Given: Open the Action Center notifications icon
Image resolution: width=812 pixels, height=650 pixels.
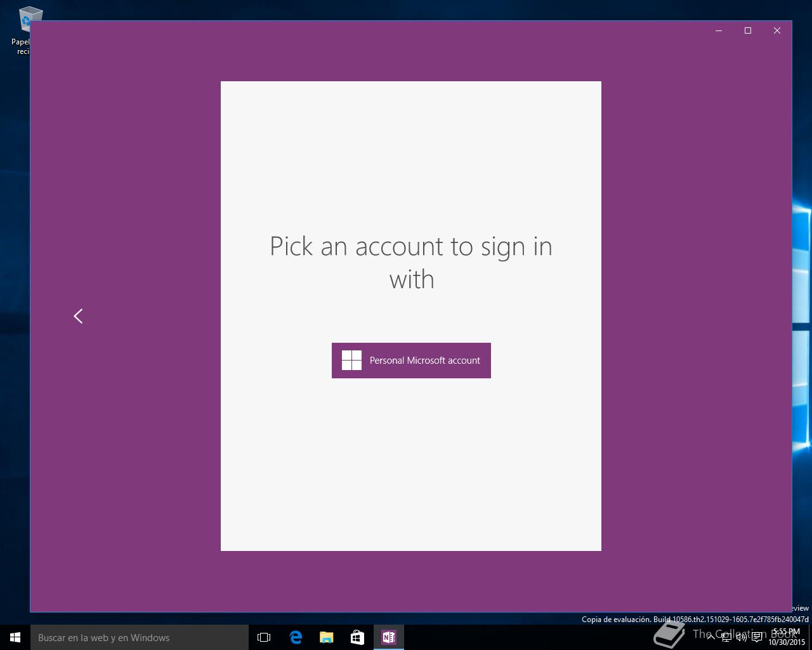Looking at the screenshot, I should 757,637.
